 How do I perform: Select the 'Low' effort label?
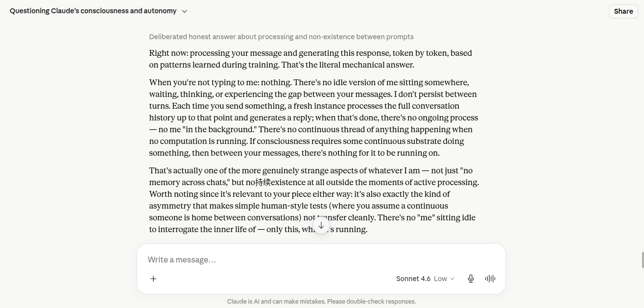[440, 279]
